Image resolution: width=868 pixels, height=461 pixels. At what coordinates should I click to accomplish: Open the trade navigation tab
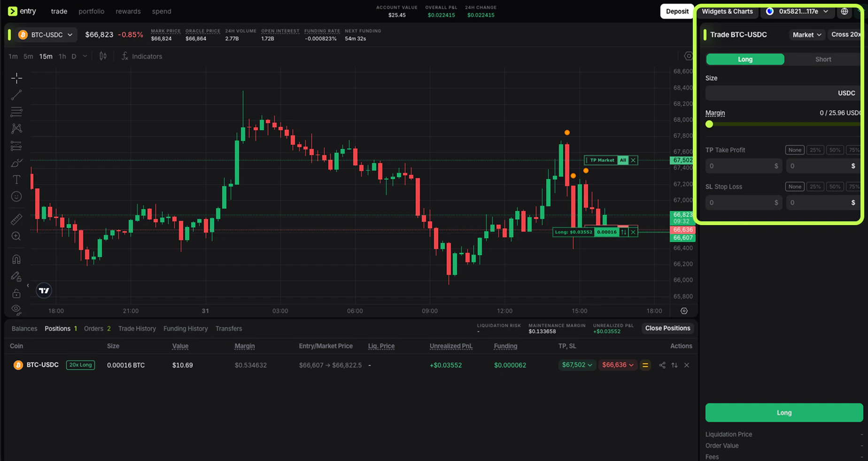click(59, 11)
